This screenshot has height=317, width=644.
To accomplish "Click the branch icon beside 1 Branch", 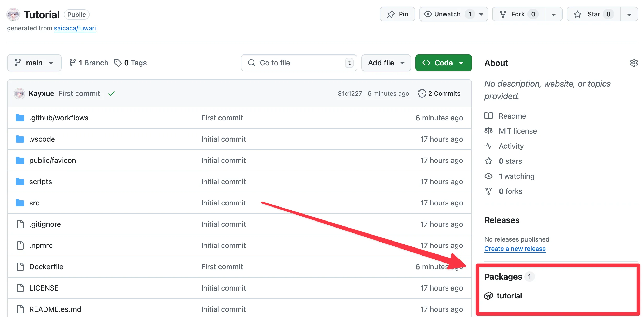I will point(72,63).
